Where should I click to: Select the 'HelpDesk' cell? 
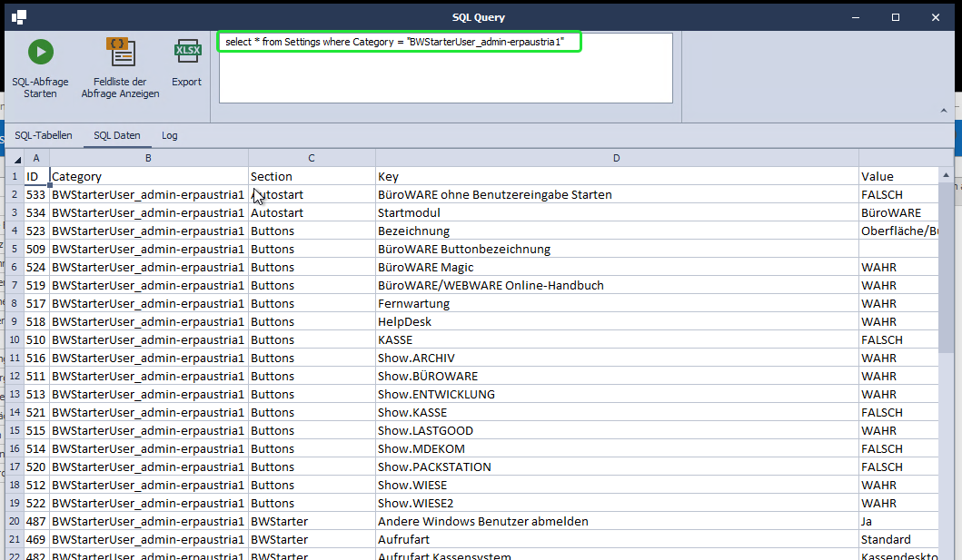click(617, 321)
